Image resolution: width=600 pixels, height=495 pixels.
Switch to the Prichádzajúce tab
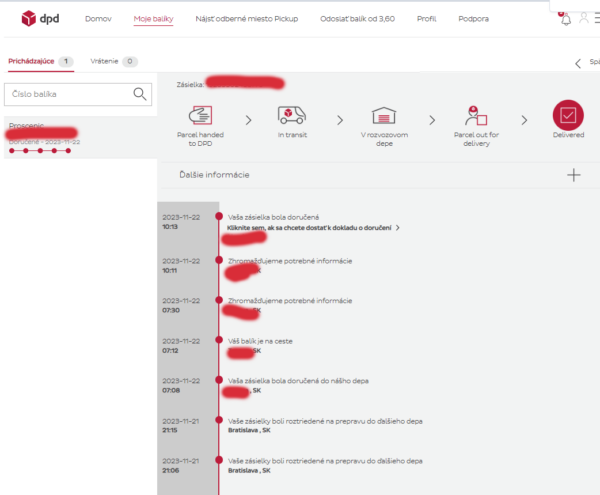point(31,61)
